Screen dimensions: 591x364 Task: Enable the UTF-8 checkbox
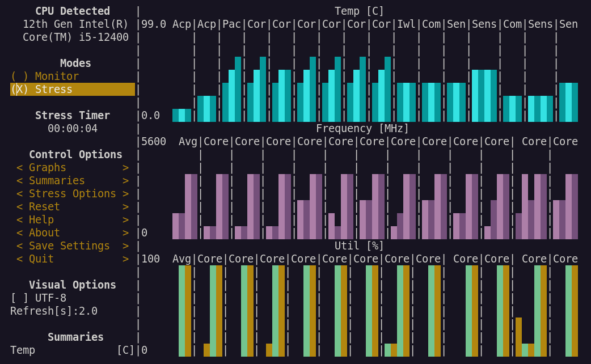[x=38, y=298]
